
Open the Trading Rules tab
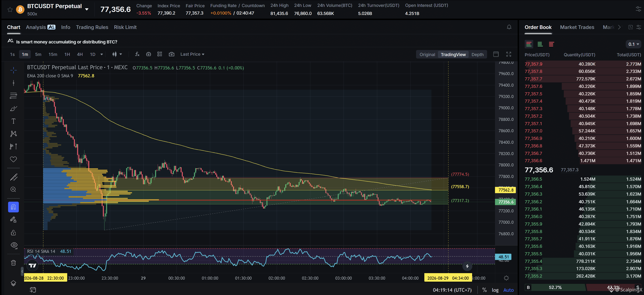point(92,27)
